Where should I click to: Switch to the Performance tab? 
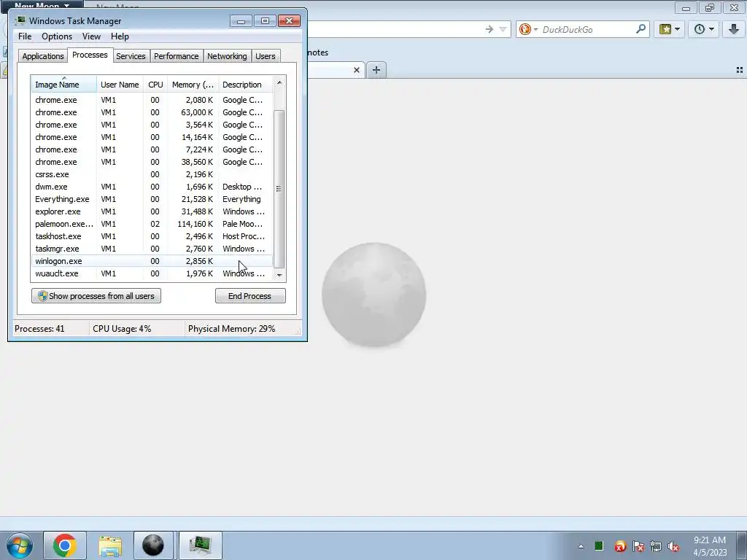(x=176, y=56)
